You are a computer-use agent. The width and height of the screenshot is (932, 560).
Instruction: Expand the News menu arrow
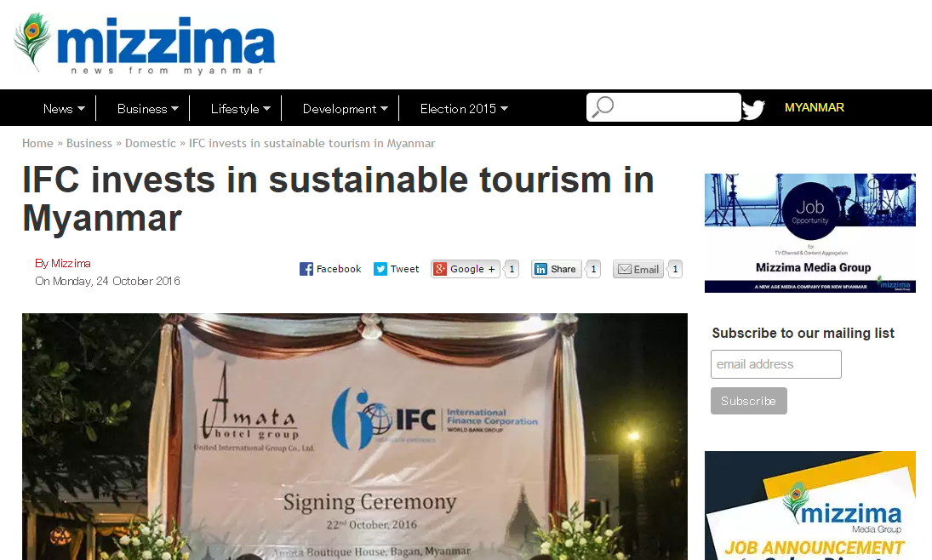click(82, 109)
